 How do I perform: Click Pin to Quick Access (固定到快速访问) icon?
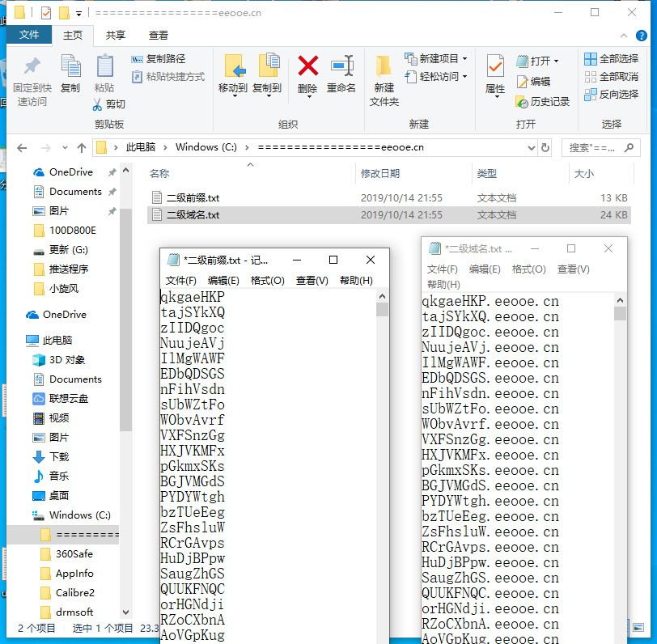click(32, 66)
